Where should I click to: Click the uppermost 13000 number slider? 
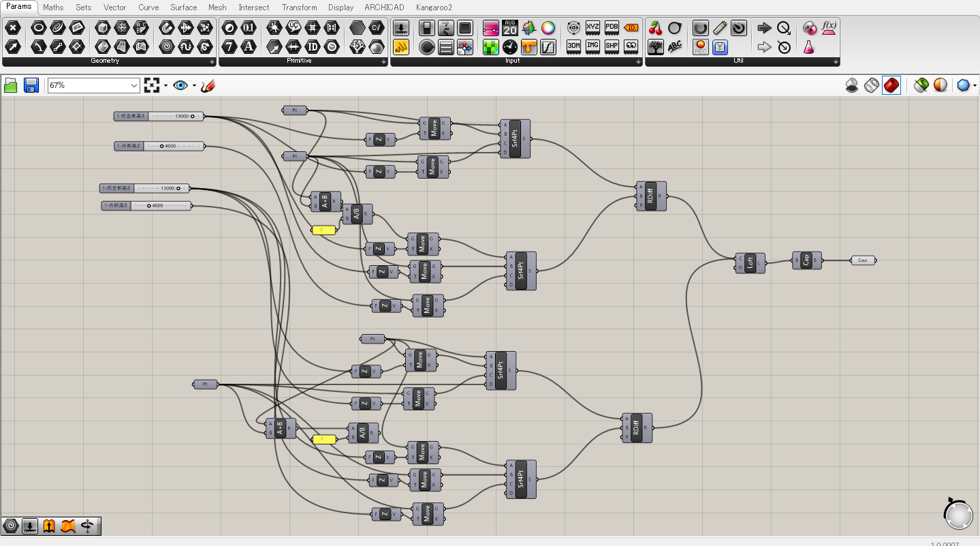click(x=159, y=116)
